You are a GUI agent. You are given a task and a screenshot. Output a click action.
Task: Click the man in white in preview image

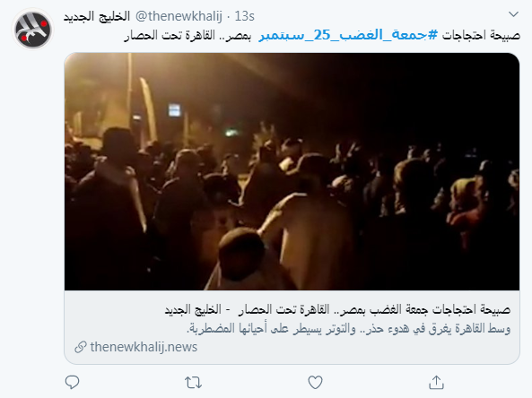pyautogui.click(x=305, y=234)
